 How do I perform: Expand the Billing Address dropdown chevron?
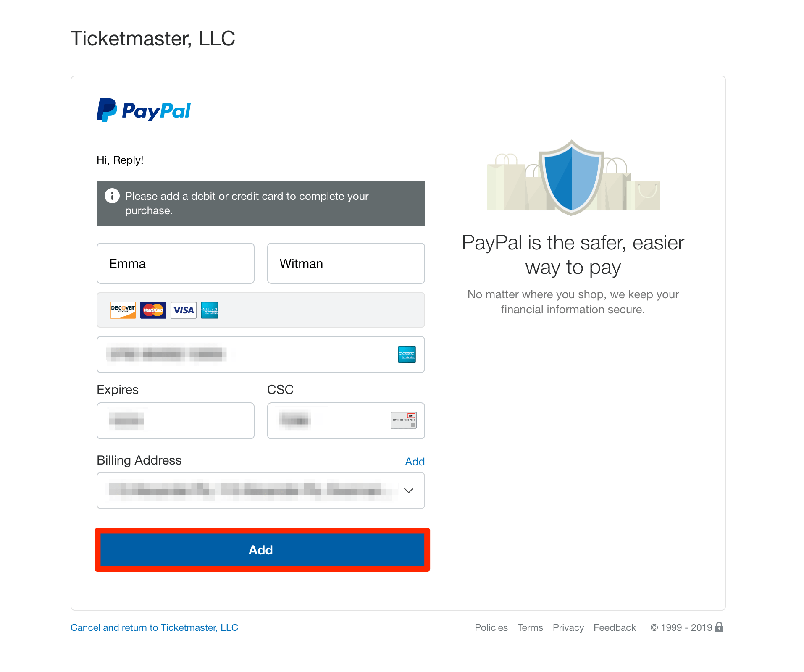coord(408,490)
